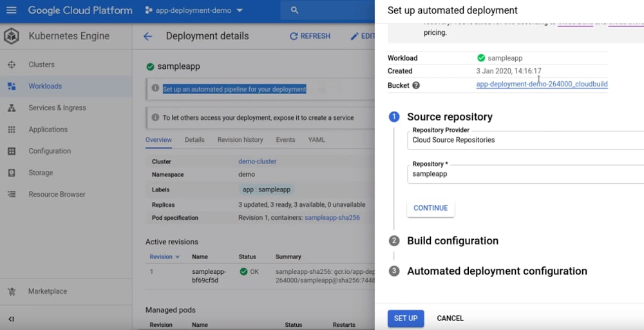The width and height of the screenshot is (644, 330).
Task: Open Resource Browser in the sidebar
Action: pos(57,195)
